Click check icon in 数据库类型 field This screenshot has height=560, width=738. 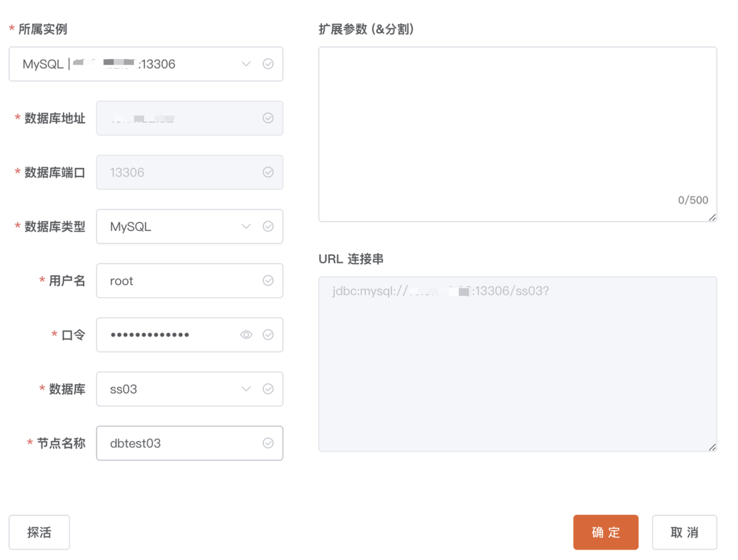coord(268,227)
